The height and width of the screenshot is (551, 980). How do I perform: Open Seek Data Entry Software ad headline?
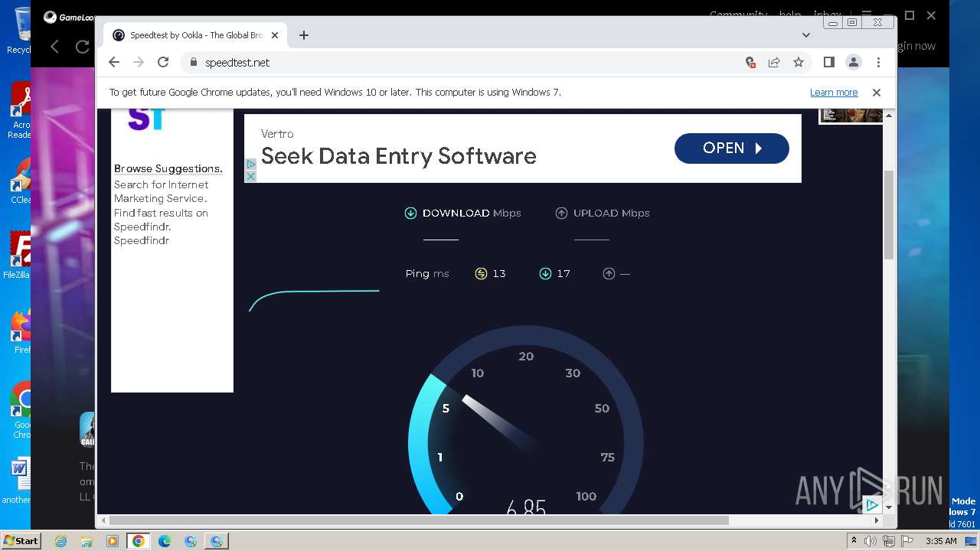point(398,156)
